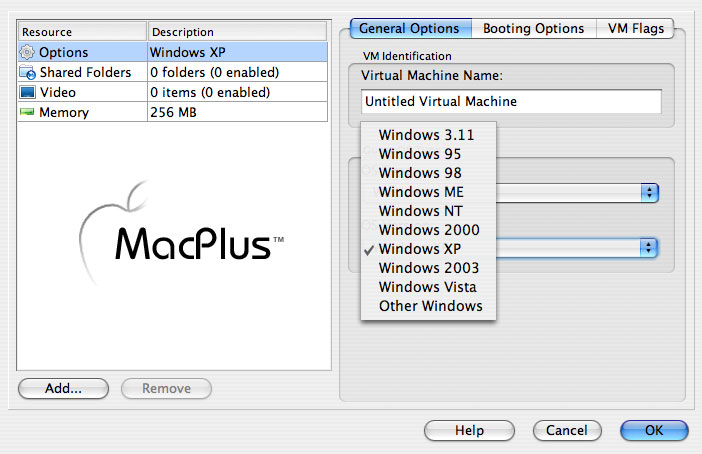This screenshot has width=702, height=454.
Task: Click the Add... button
Action: 64,388
